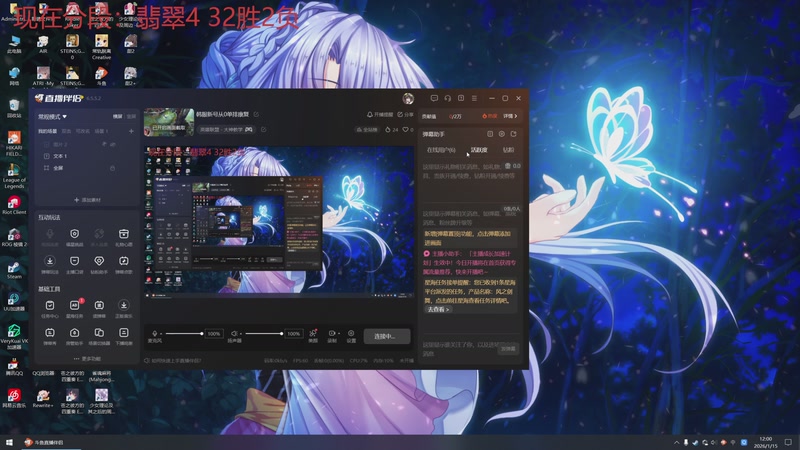The image size is (800, 450).
Task: Open the 钻粉助手 icon in 互动玩法
Action: point(99,261)
